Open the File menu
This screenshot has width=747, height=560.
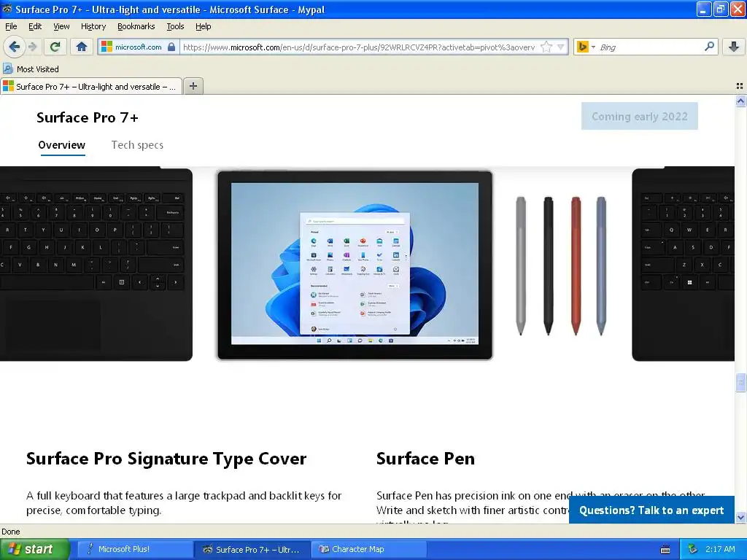point(11,26)
